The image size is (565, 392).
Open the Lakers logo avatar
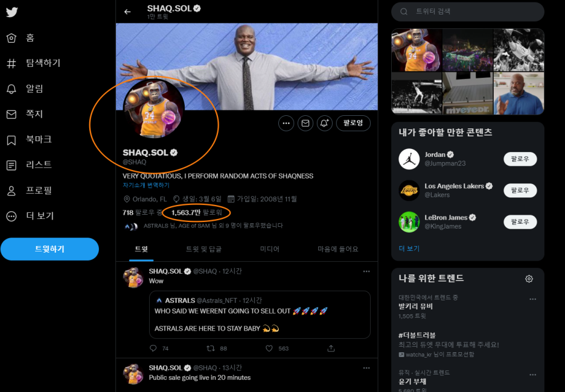point(409,191)
